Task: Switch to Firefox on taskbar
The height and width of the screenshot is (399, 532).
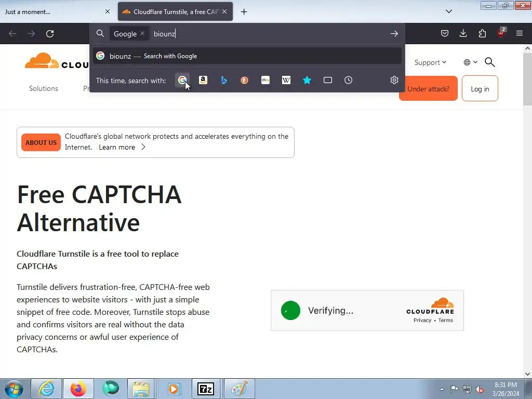Action: pos(78,389)
